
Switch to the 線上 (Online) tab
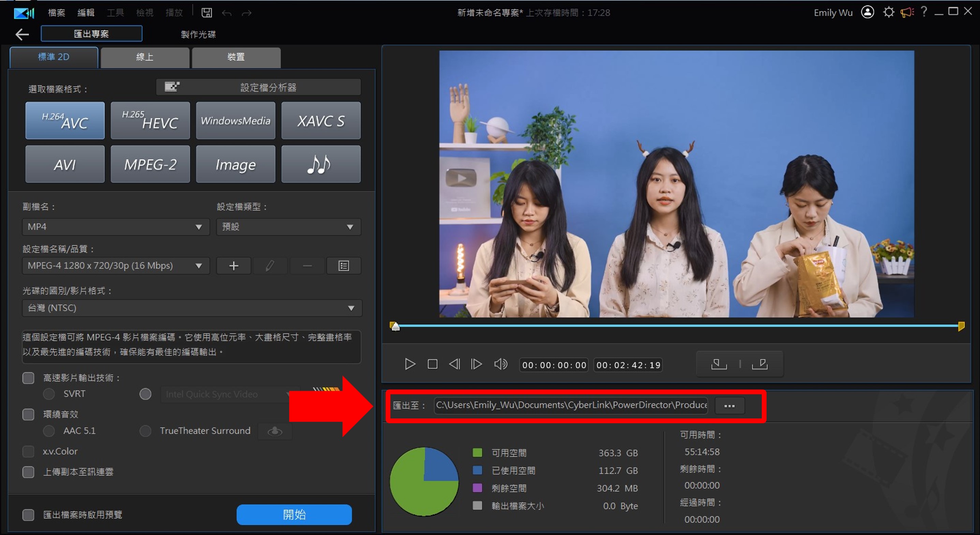[x=145, y=57]
